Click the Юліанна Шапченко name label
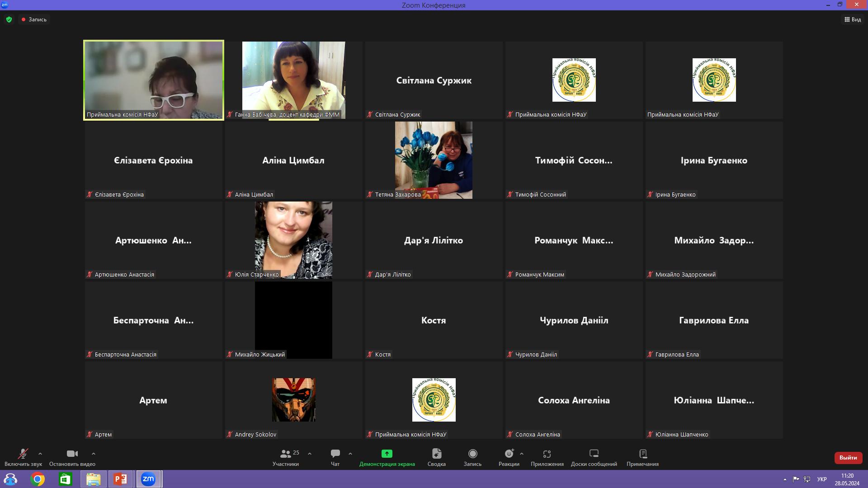This screenshot has width=868, height=488. [682, 435]
